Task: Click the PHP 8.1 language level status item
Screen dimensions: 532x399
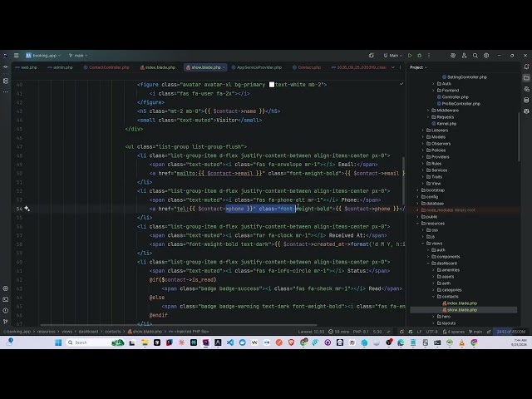Action: pos(361,332)
